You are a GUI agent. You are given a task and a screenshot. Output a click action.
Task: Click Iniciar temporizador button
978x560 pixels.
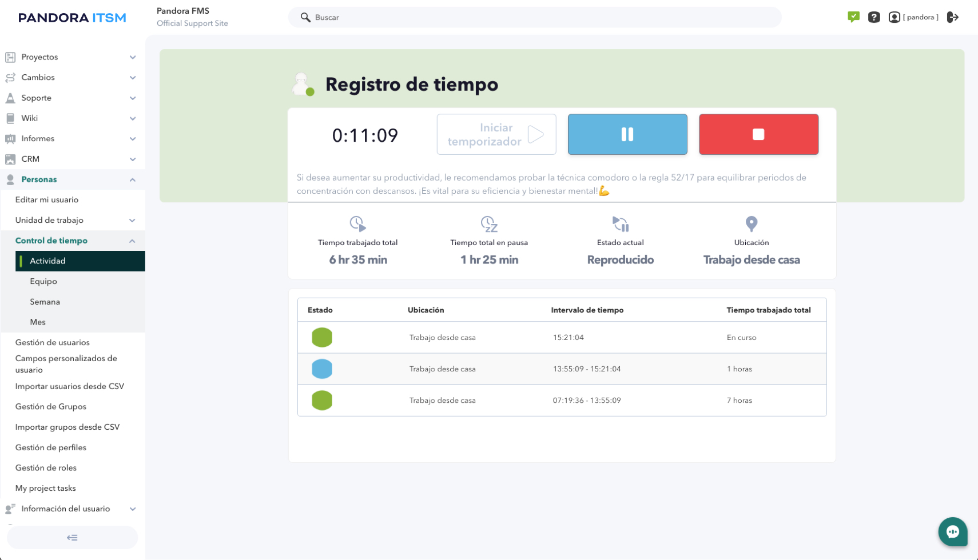click(496, 134)
